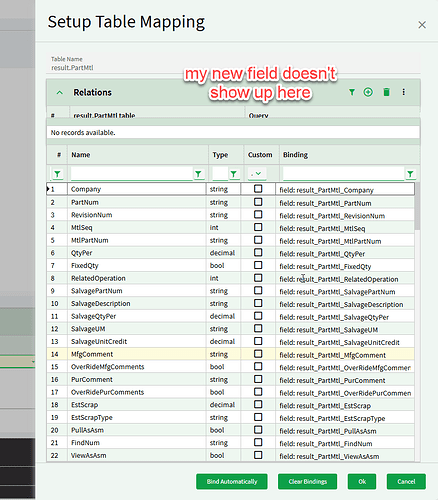Check Custom box for QtyPer row
The width and height of the screenshot is (438, 500).
coord(258,252)
